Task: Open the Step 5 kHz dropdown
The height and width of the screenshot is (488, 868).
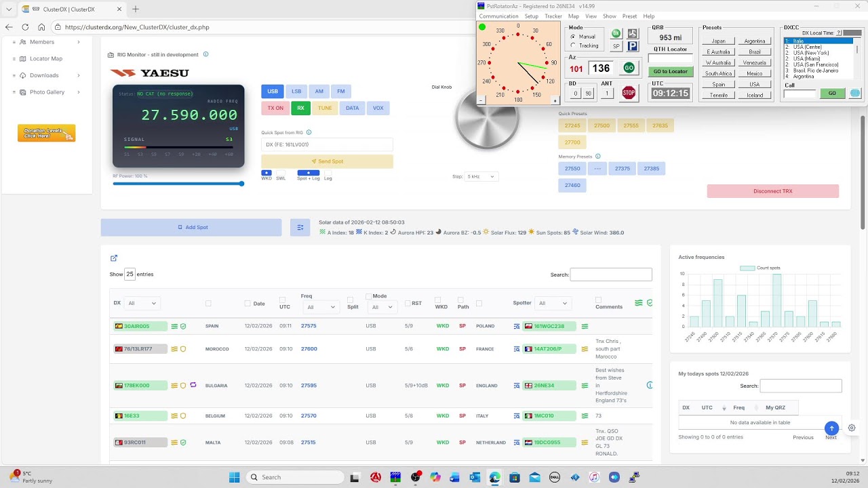Action: pos(481,176)
